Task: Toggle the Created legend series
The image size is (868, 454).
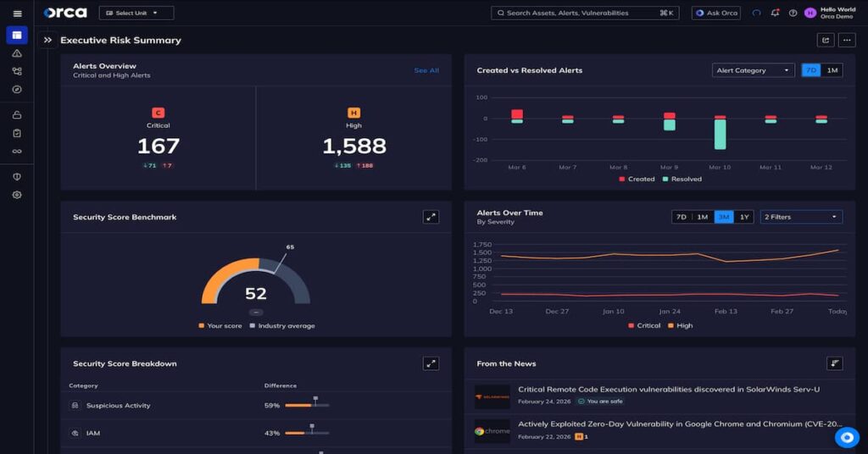Action: 637,180
